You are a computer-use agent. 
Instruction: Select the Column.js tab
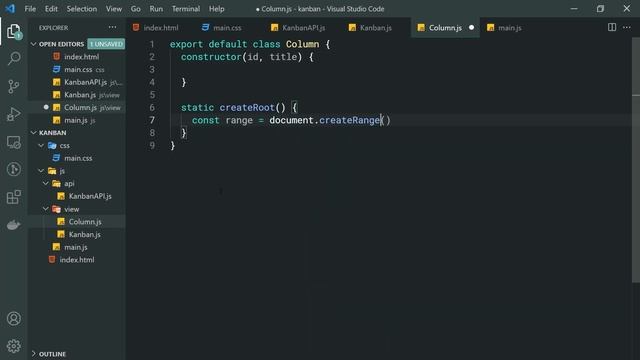445,28
